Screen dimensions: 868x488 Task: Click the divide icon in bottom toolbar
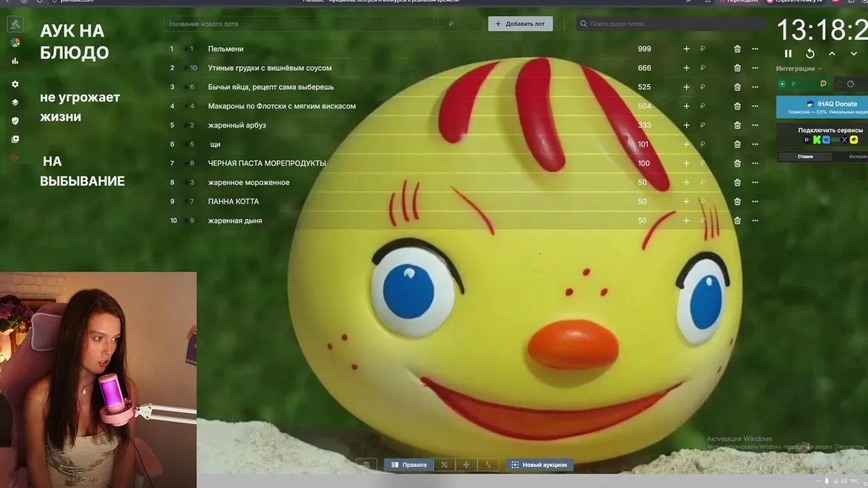tap(466, 465)
